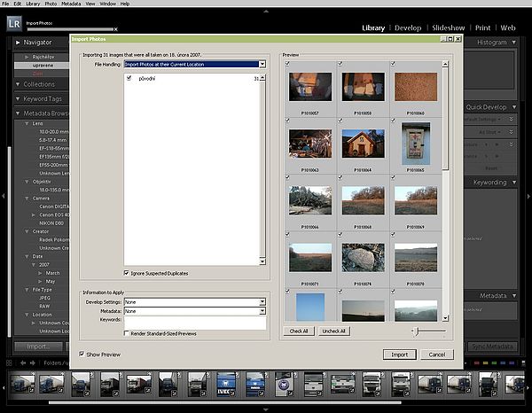Click the Lightroom LR logo icon
Image resolution: width=532 pixels, height=413 pixels.
(15, 24)
